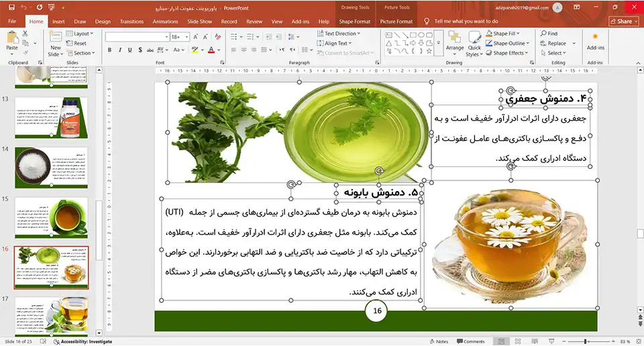Select slide 17 thumbnail in panel
The height and width of the screenshot is (346, 644).
click(x=52, y=316)
